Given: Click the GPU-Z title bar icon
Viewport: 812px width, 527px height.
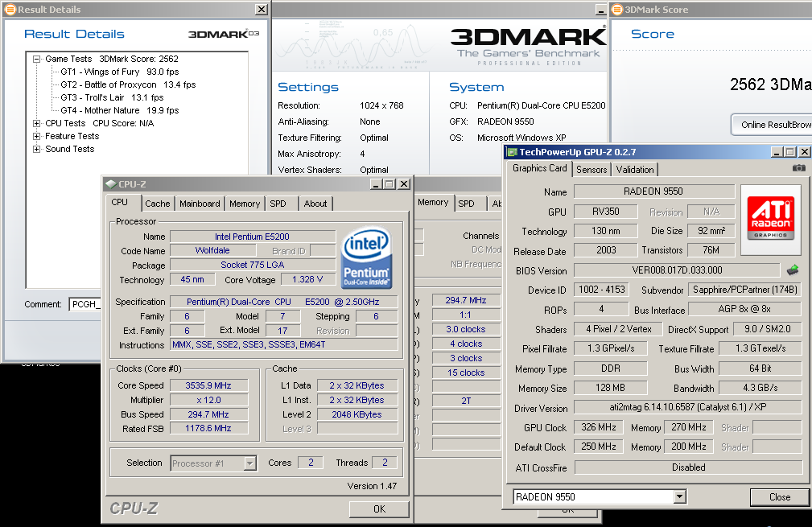Looking at the screenshot, I should (512, 152).
